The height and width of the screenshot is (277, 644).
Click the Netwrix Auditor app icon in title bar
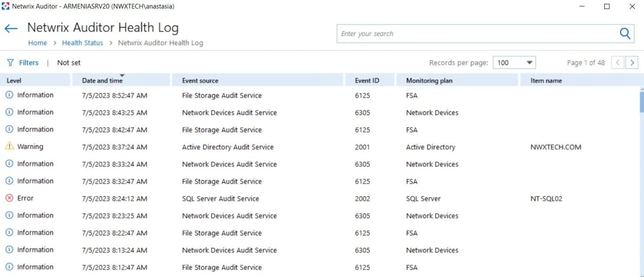point(5,6)
